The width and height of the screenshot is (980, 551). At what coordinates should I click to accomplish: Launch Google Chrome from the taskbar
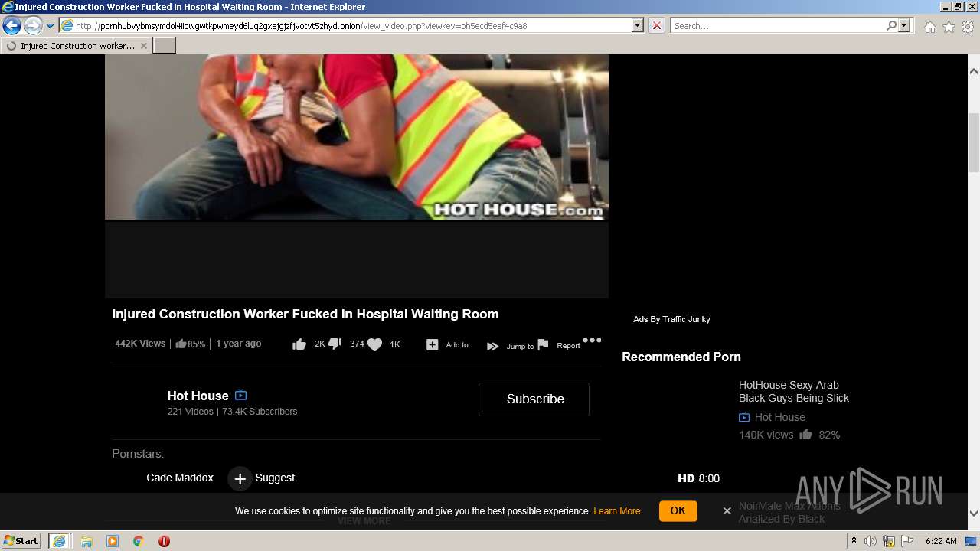coord(139,541)
